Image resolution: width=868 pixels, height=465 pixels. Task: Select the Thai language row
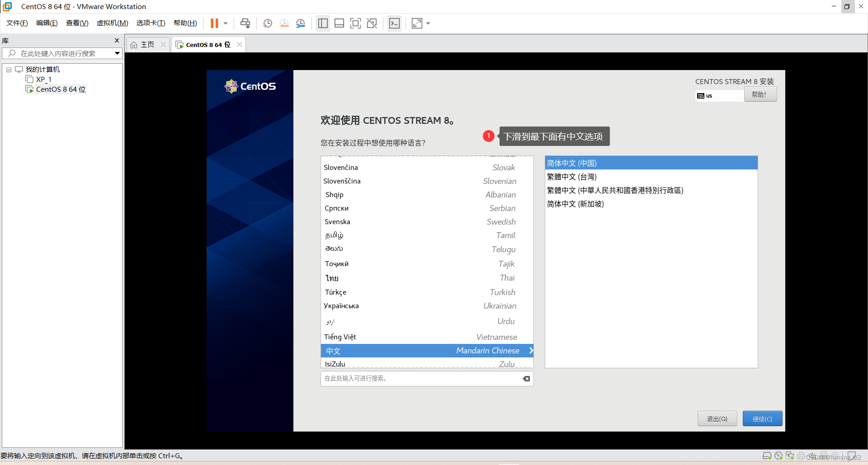(x=427, y=277)
